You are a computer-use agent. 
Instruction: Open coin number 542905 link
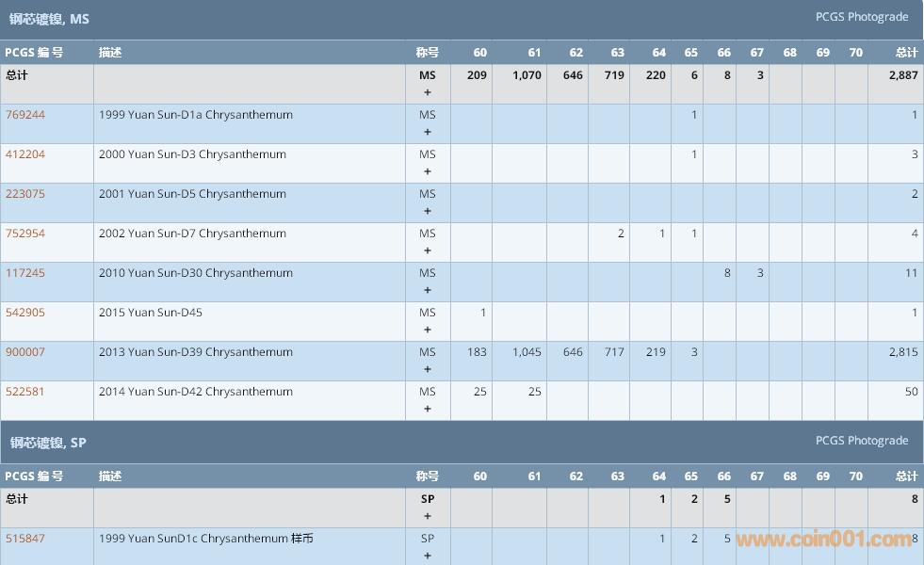pos(25,313)
